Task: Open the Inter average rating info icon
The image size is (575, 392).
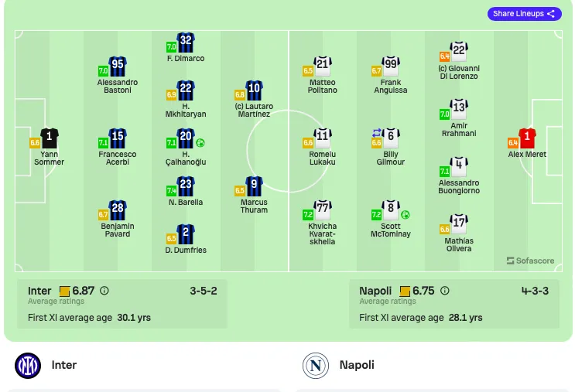Action: [x=104, y=291]
